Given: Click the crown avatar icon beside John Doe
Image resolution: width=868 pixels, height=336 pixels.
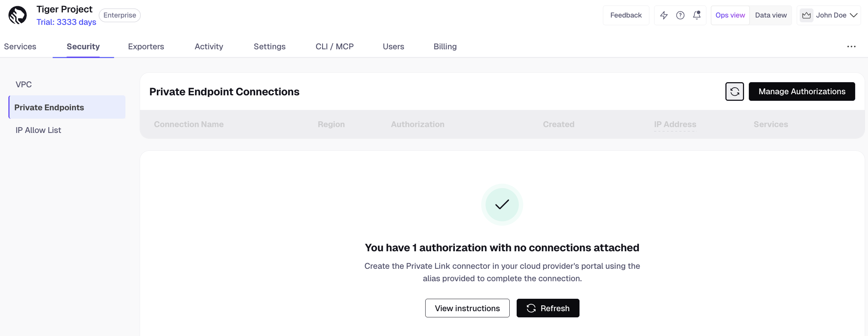Looking at the screenshot, I should [806, 15].
